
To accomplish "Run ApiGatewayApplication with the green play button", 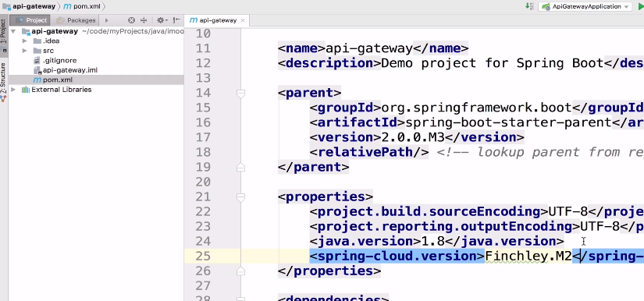I will tap(641, 6).
